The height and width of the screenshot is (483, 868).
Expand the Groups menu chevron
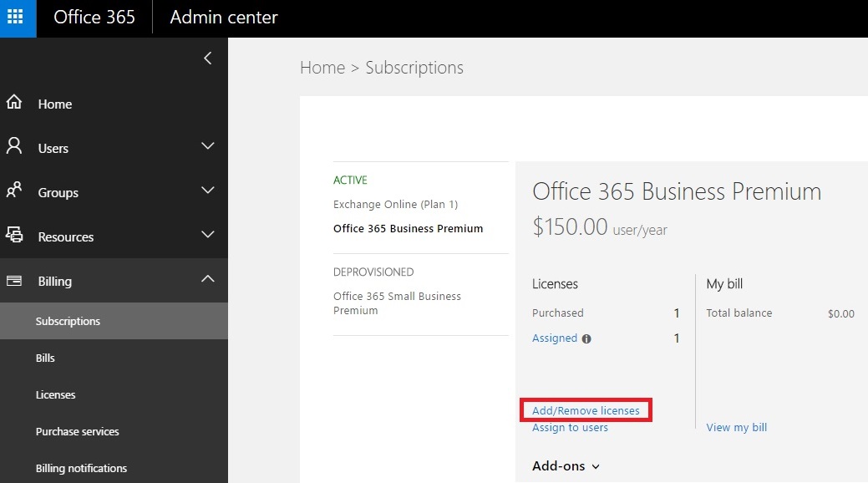coord(208,191)
